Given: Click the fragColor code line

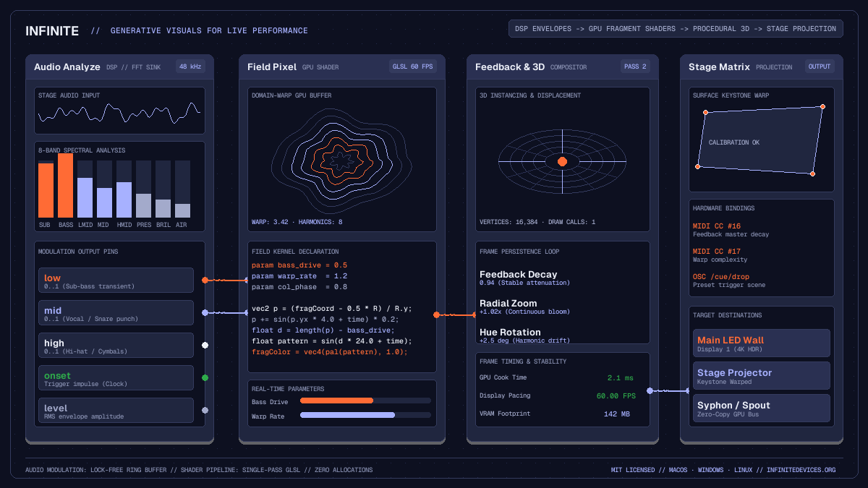Looking at the screenshot, I should [330, 352].
